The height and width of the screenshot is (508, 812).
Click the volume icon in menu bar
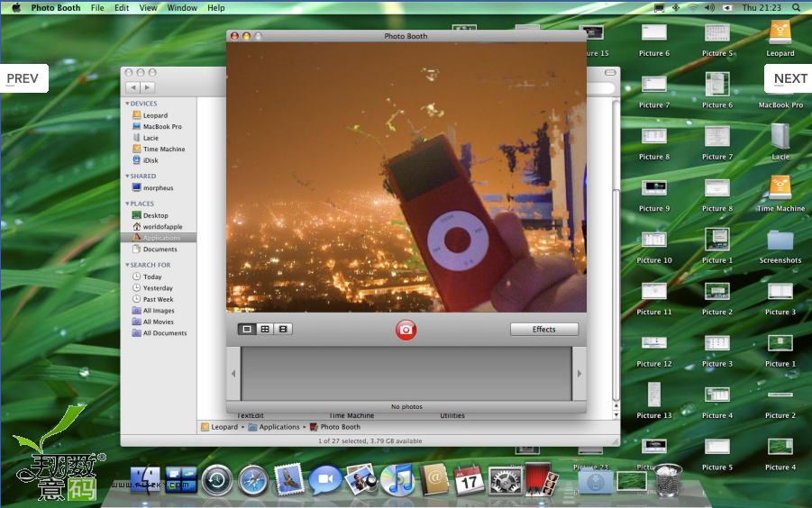(709, 8)
